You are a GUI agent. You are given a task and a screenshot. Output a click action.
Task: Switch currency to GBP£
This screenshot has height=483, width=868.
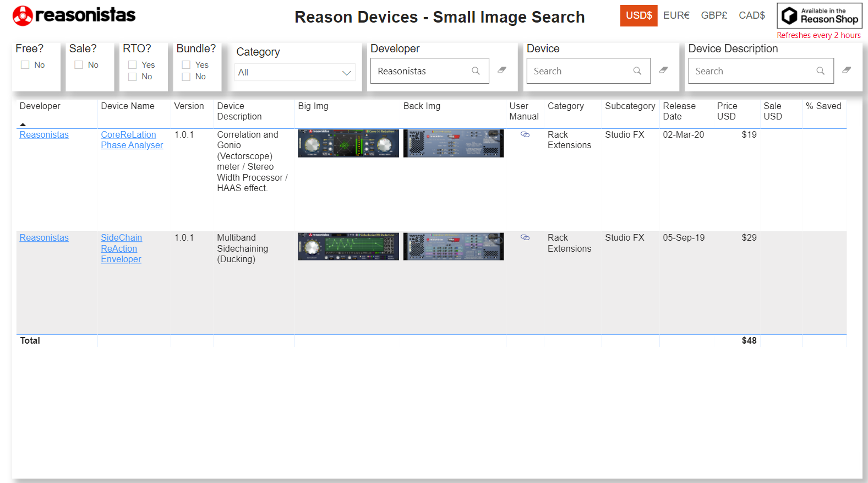(x=714, y=15)
